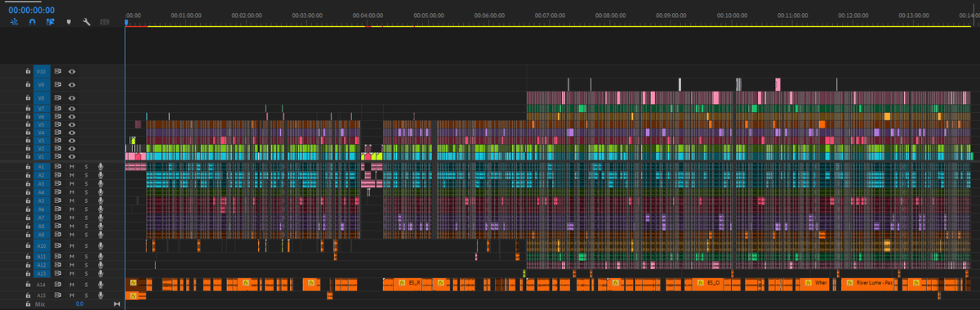Toggle sync lock for track A15

(58, 294)
